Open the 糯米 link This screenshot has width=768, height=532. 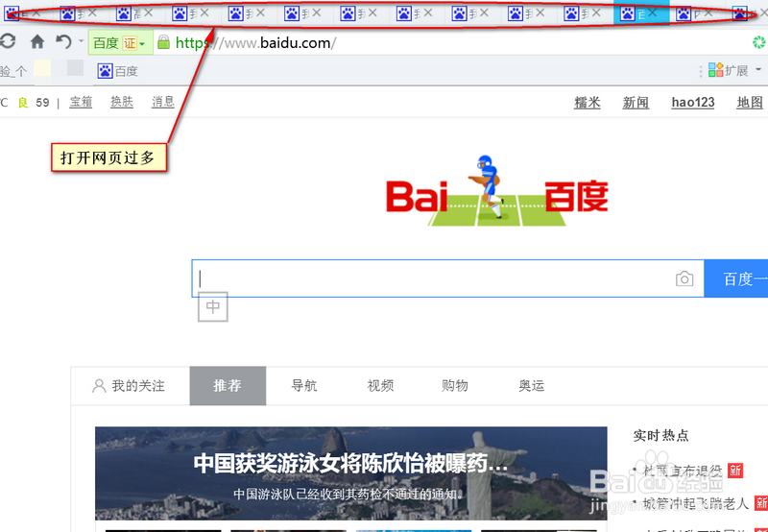(588, 103)
